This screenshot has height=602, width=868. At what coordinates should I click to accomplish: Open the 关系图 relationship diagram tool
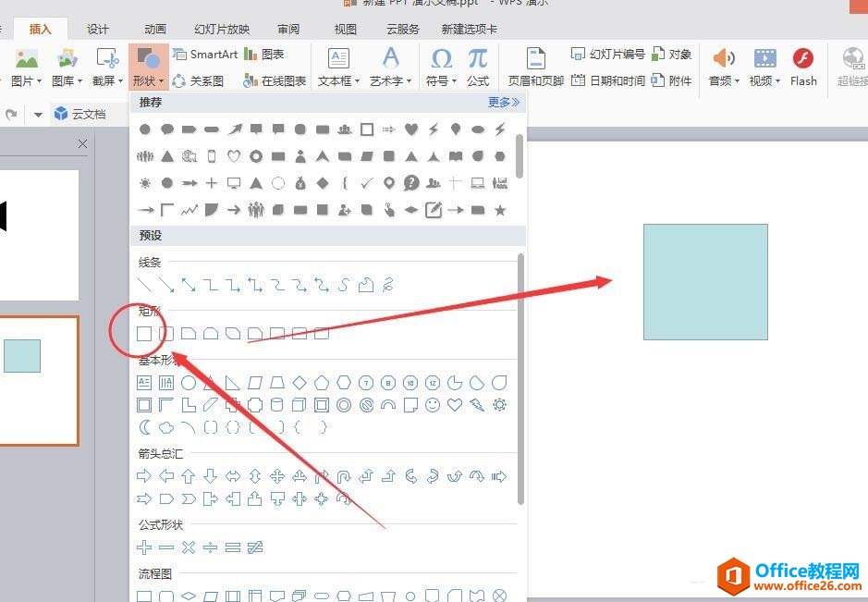click(x=198, y=81)
